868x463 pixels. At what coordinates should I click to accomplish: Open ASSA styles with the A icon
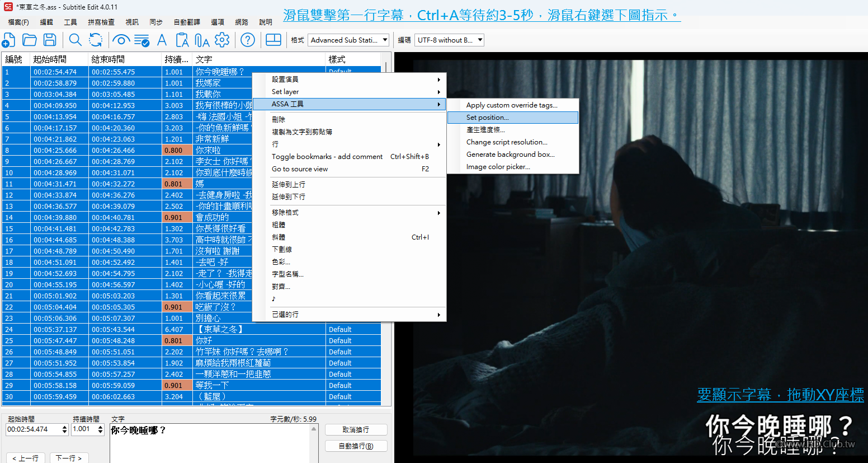(x=162, y=40)
